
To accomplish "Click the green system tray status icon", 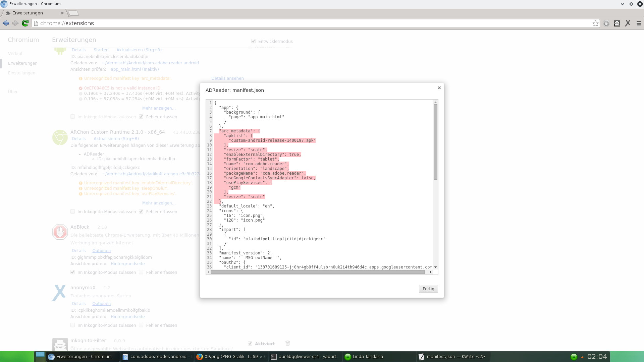I will (x=574, y=357).
